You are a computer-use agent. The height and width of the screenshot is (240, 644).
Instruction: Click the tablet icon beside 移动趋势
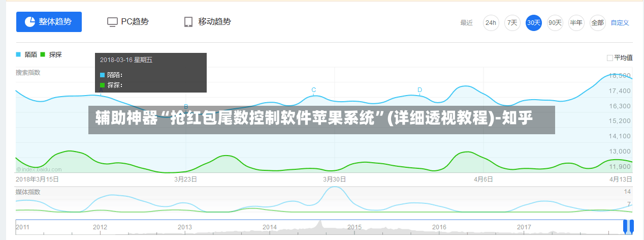(x=188, y=22)
